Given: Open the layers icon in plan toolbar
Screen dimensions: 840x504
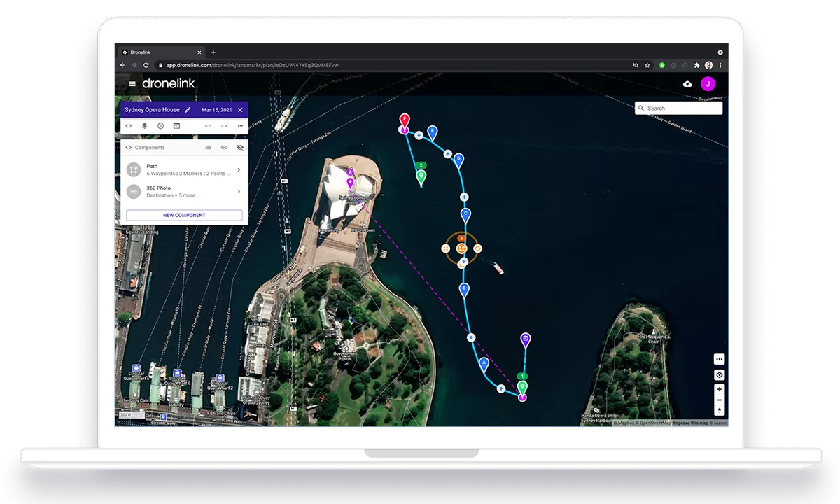Looking at the screenshot, I should click(x=144, y=126).
